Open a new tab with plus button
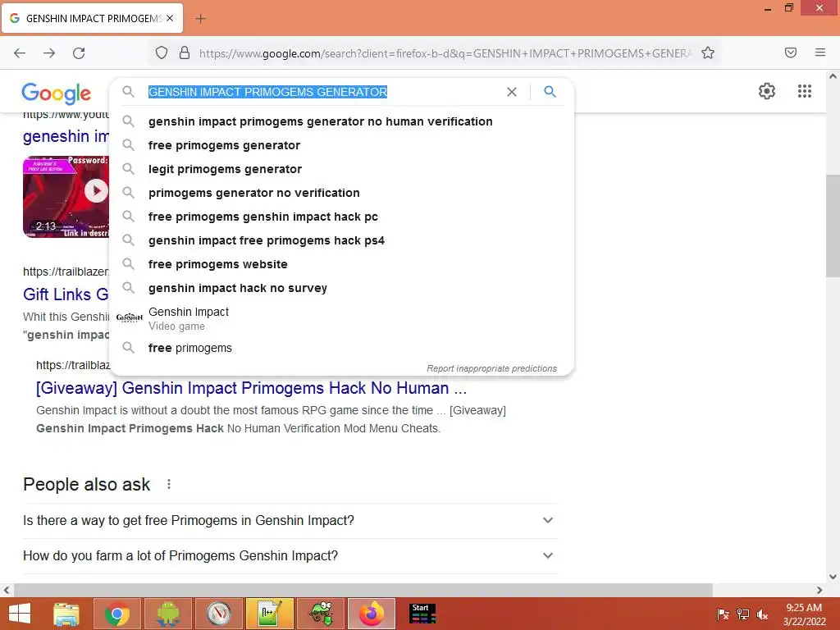 [x=200, y=19]
